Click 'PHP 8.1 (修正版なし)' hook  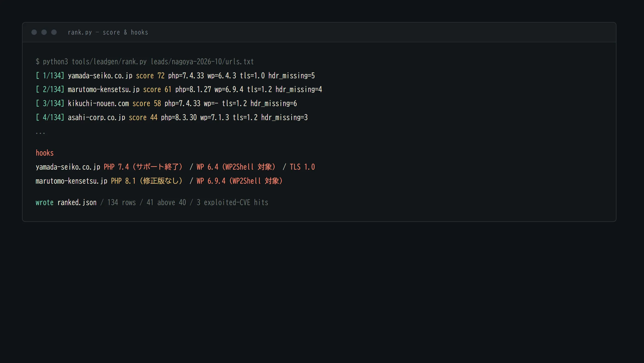(147, 181)
